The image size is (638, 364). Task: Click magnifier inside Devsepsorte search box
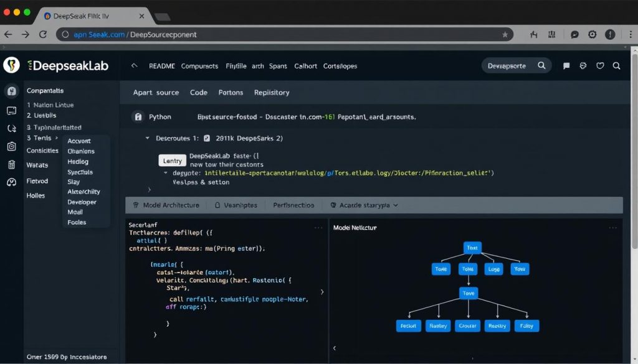[541, 65]
